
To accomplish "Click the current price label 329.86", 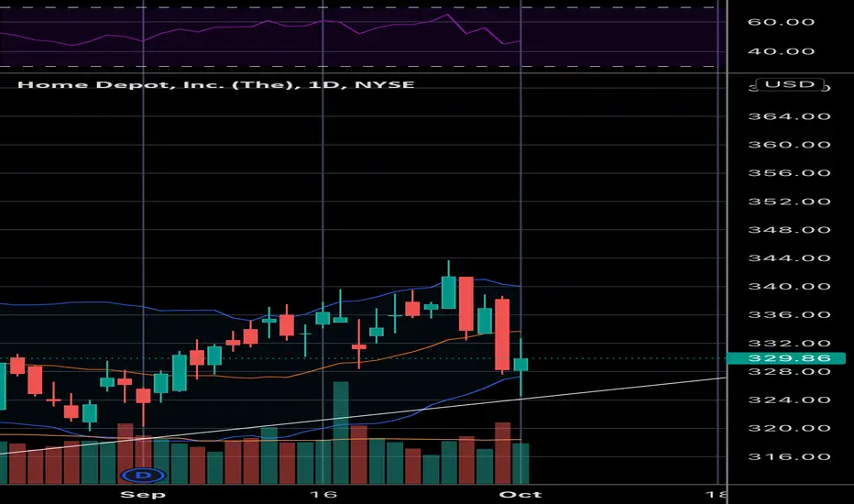I will point(786,358).
